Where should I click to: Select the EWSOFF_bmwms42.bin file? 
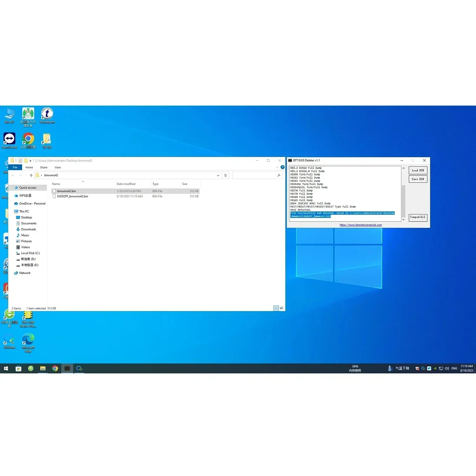click(126, 196)
